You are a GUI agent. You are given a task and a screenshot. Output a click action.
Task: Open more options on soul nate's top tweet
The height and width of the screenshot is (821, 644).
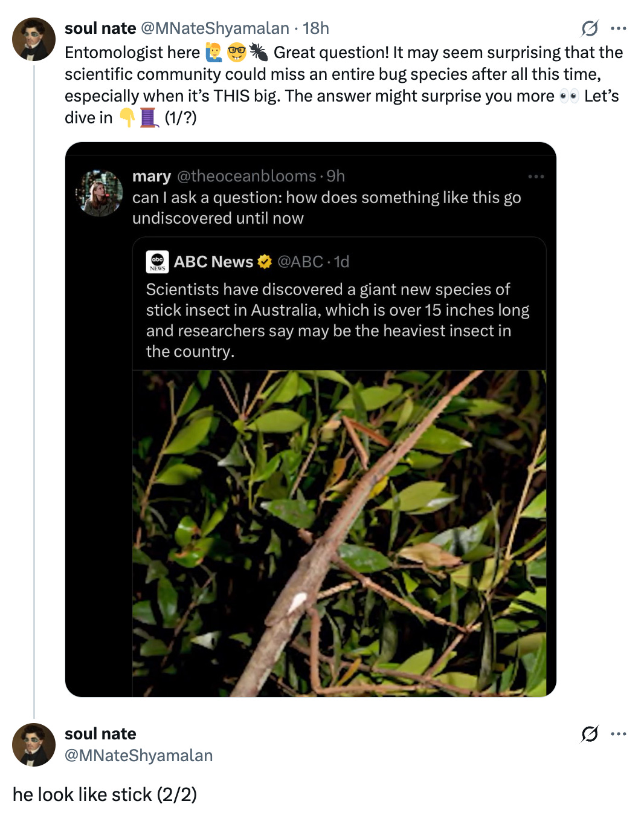point(619,28)
